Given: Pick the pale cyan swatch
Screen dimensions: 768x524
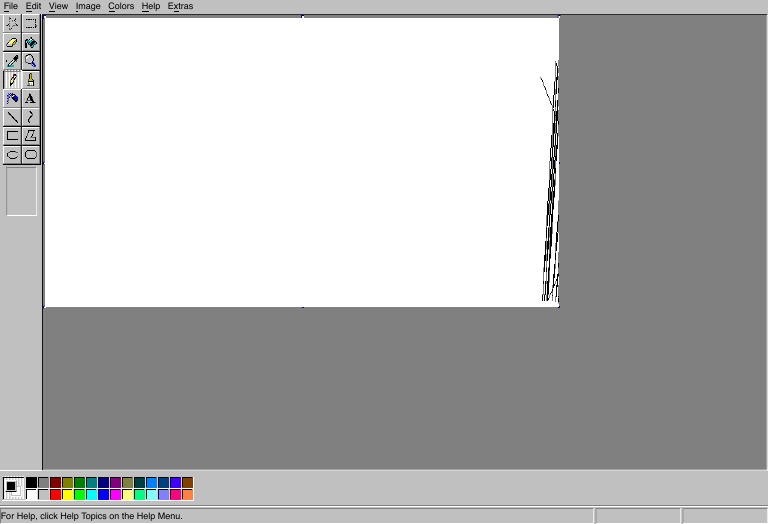Looking at the screenshot, I should [x=151, y=495].
